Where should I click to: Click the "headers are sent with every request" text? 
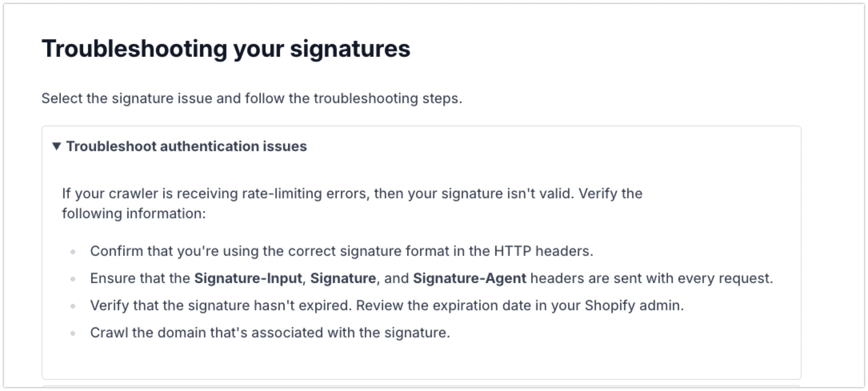click(651, 278)
